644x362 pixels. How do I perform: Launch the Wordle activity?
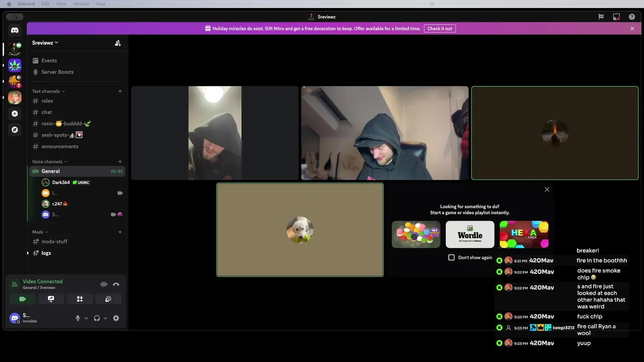[470, 234]
